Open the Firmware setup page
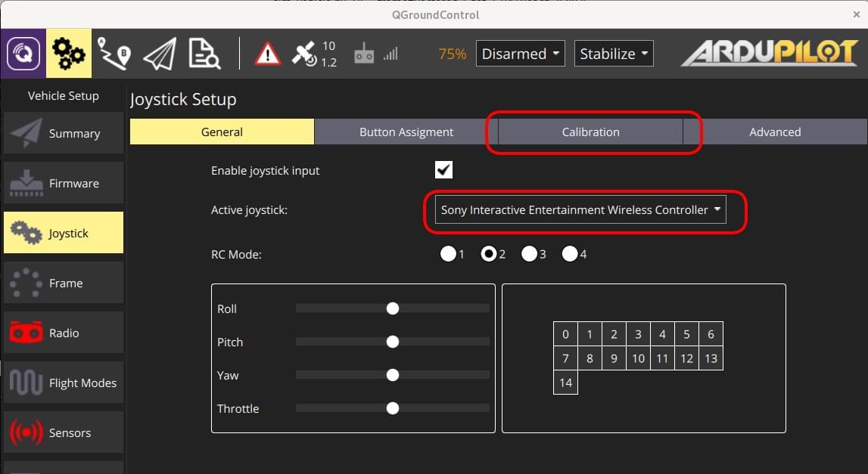868x474 pixels. (64, 183)
